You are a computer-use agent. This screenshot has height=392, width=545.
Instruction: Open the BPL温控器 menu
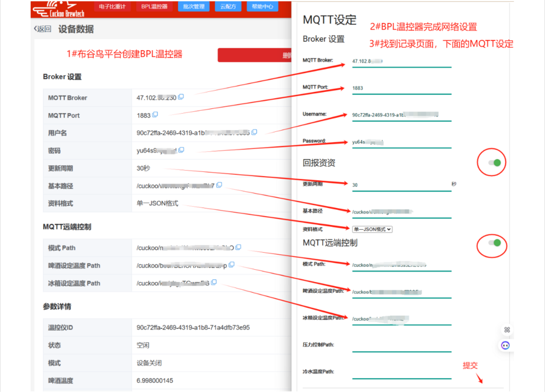[x=154, y=7]
